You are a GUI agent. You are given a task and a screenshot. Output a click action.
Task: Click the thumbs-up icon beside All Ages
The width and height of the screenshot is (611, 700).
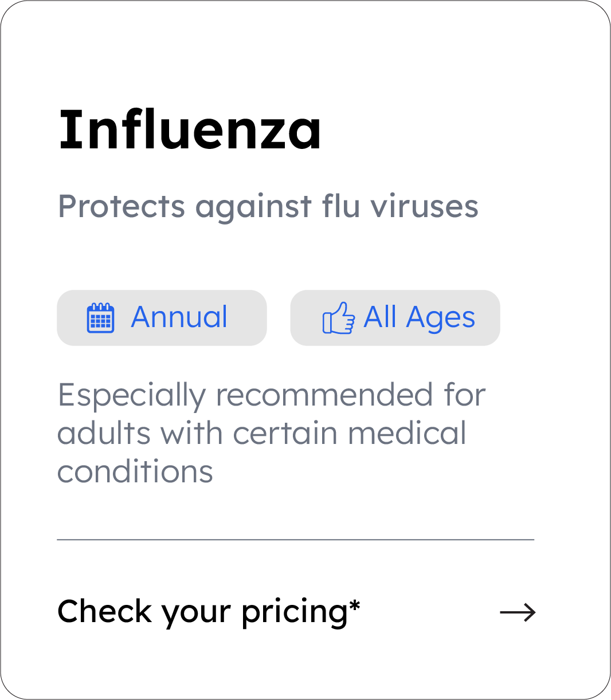click(338, 318)
